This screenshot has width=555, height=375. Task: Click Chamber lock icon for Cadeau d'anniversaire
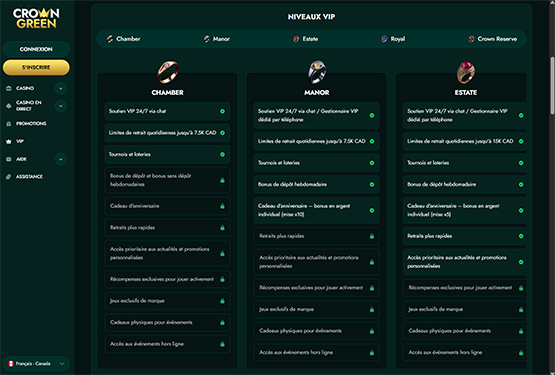click(x=222, y=206)
